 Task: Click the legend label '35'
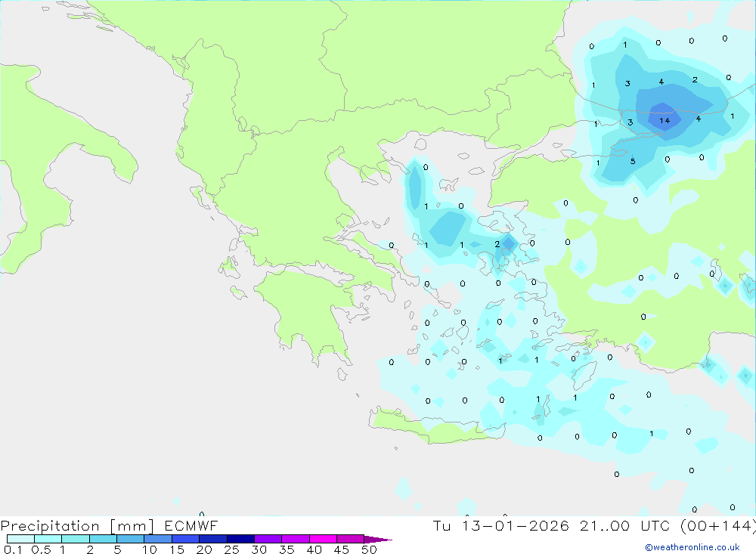287,549
